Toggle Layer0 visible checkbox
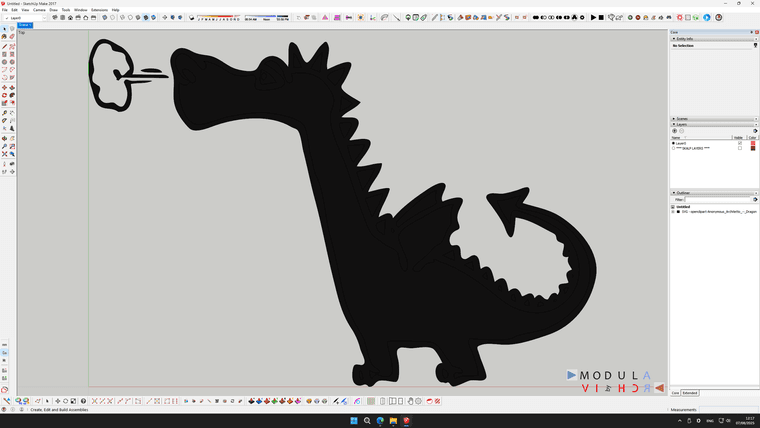This screenshot has width=760, height=428. tap(740, 143)
